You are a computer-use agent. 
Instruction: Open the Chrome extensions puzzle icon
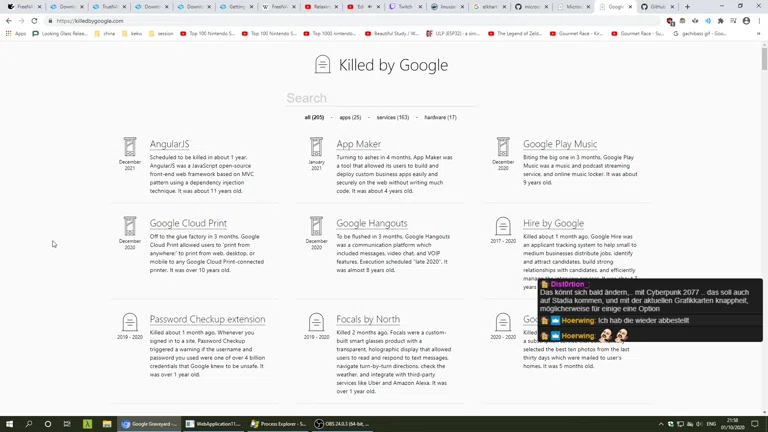(720, 20)
